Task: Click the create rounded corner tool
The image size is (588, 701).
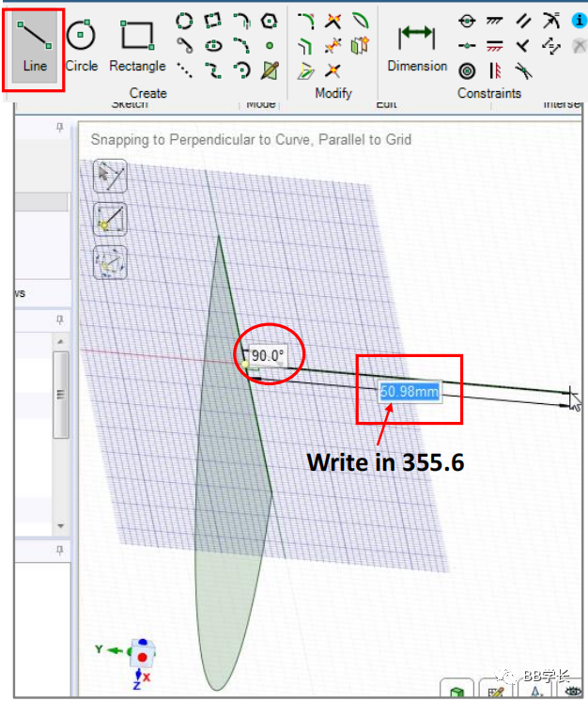Action: tap(306, 21)
